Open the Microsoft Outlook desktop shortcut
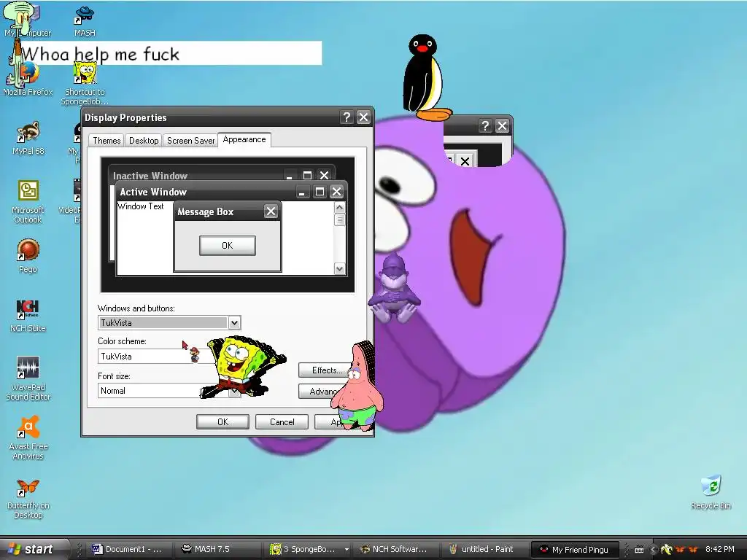Image resolution: width=747 pixels, height=560 pixels. coord(28,202)
